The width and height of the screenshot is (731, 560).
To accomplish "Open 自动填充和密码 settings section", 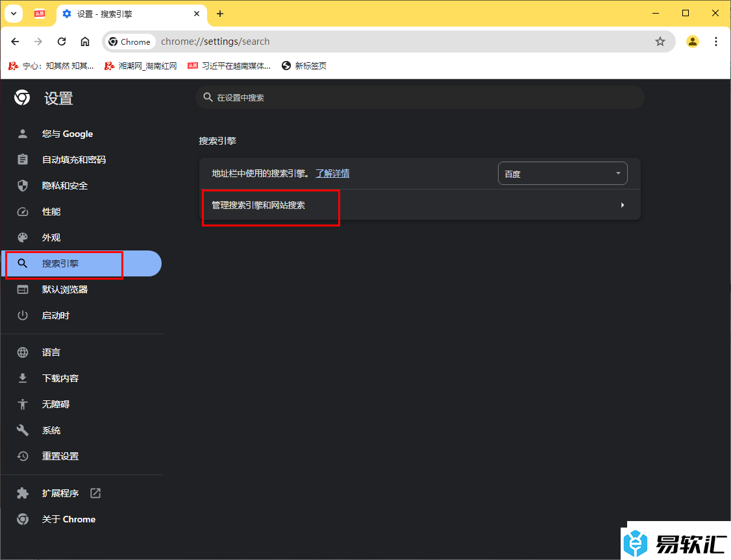I will click(x=81, y=160).
